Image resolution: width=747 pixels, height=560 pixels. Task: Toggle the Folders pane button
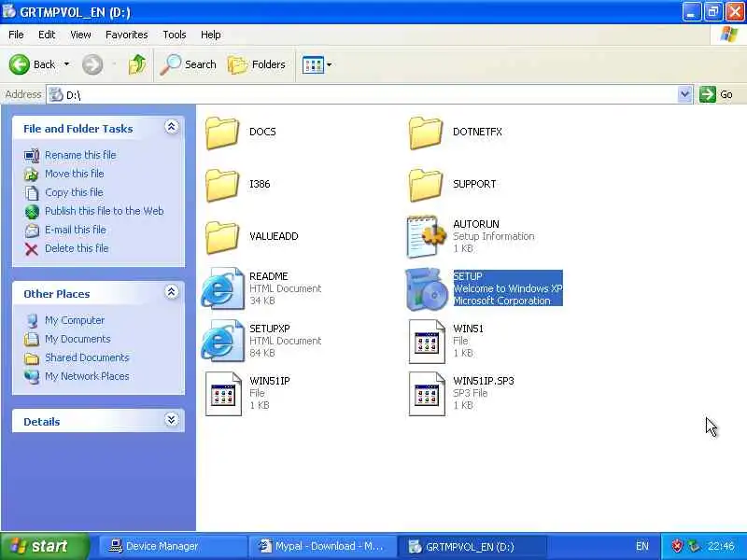(257, 64)
